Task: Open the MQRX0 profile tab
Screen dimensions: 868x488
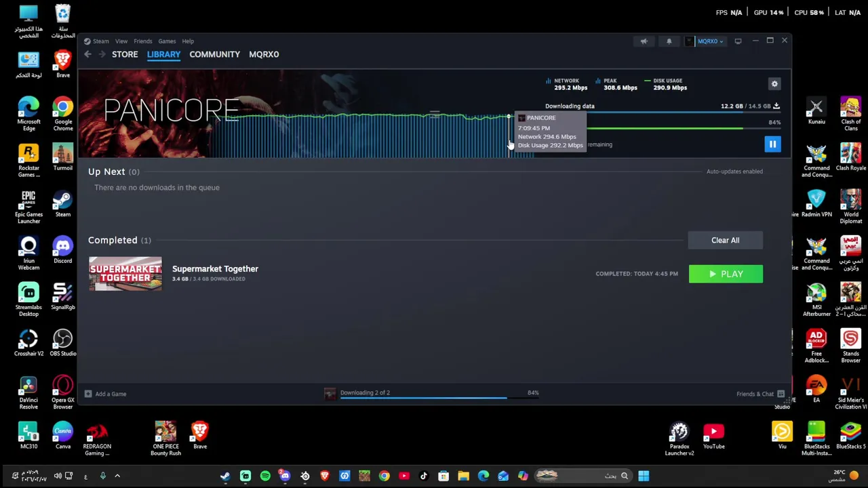Action: point(264,54)
